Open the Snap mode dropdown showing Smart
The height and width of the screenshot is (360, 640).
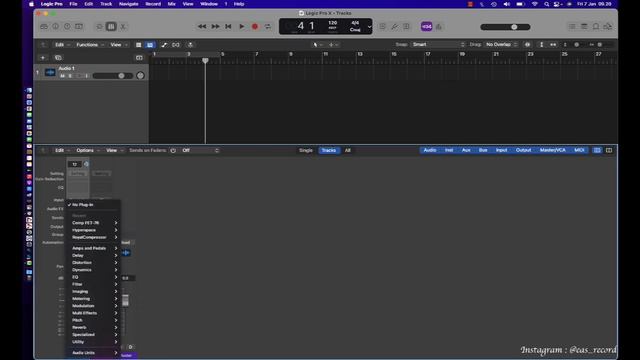click(438, 44)
